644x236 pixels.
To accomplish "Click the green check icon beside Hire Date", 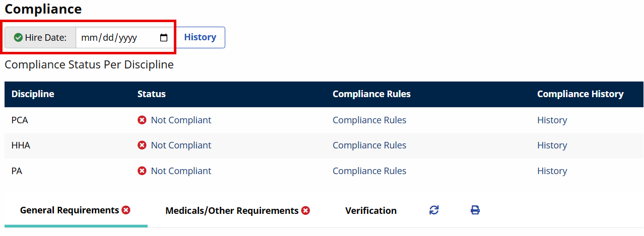I will 18,38.
